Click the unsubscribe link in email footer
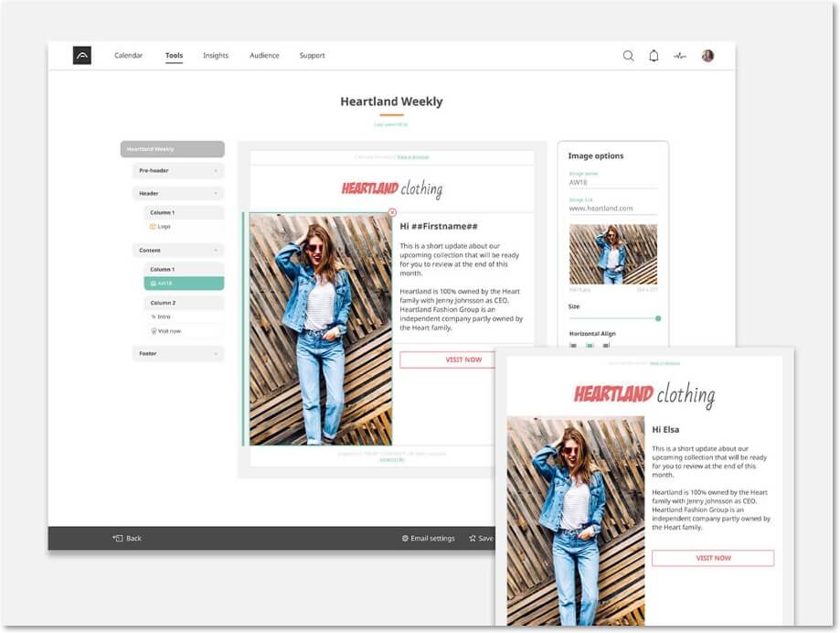 (392, 460)
